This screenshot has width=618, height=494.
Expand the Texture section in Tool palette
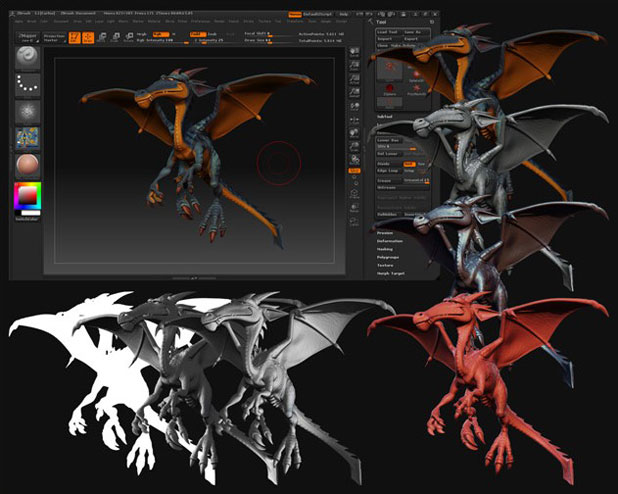(385, 265)
